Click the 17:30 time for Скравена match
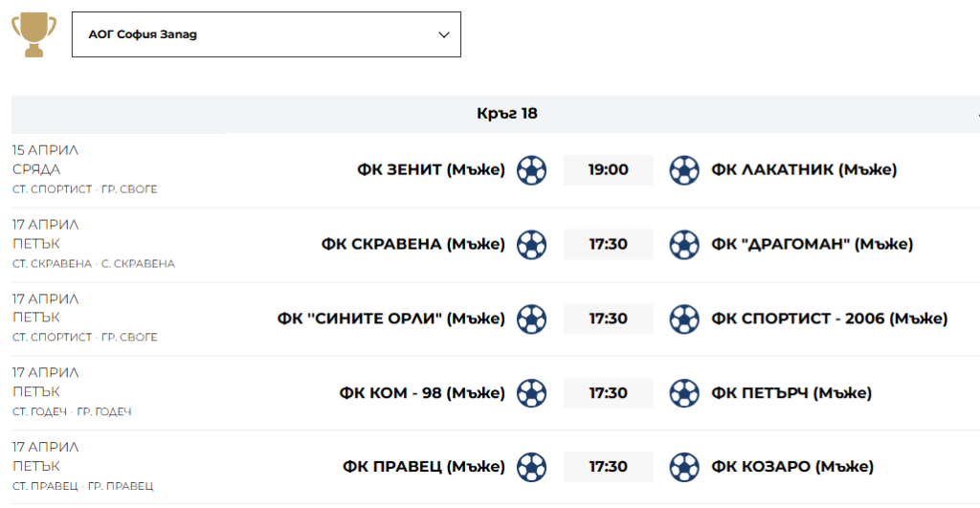980x508 pixels. [x=608, y=245]
